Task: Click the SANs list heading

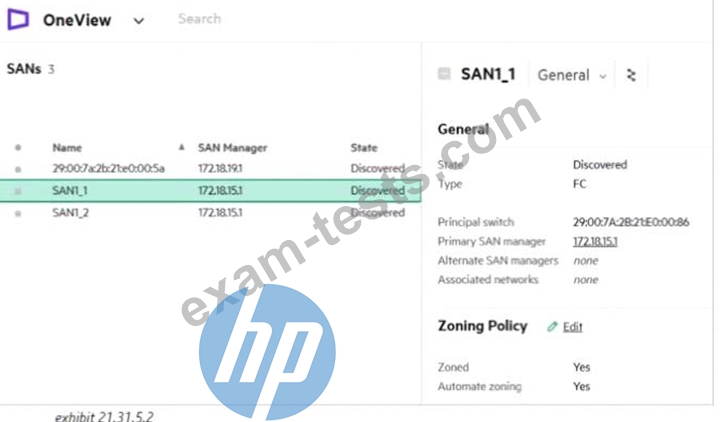Action: 24,69
